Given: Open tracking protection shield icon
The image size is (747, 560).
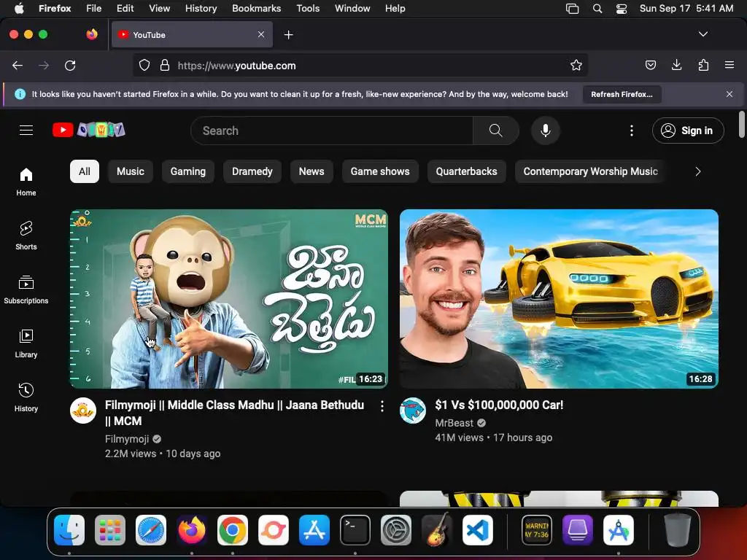Looking at the screenshot, I should pos(144,65).
